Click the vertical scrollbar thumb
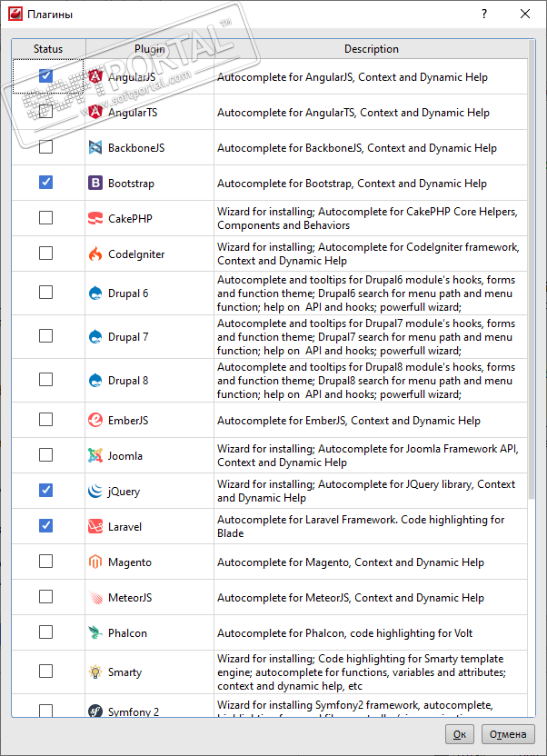 tap(532, 270)
